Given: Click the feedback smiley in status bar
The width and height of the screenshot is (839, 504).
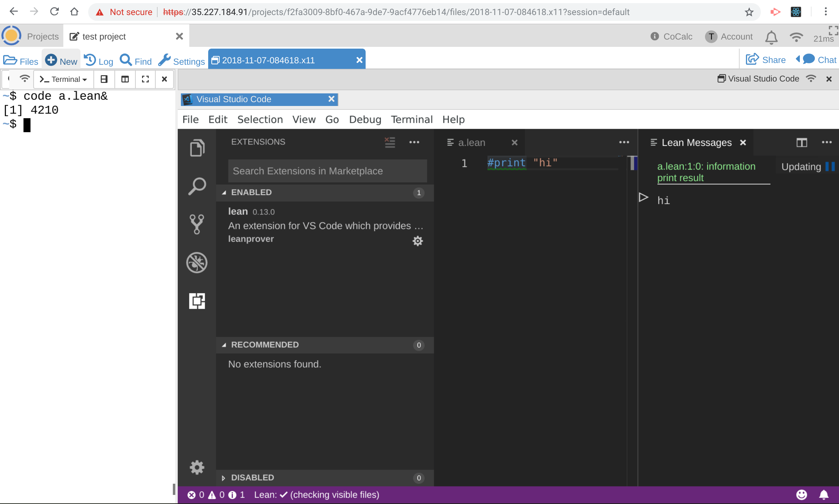Looking at the screenshot, I should [x=802, y=495].
